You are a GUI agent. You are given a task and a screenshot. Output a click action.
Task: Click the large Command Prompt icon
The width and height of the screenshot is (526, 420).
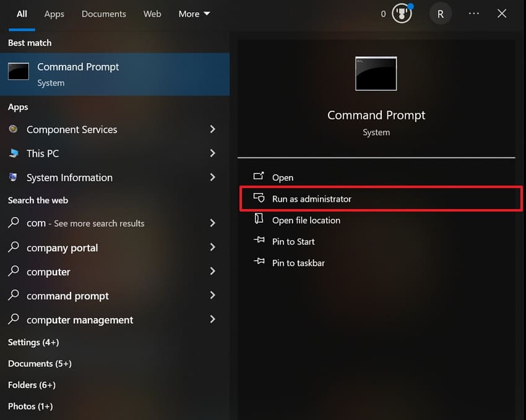[376, 73]
